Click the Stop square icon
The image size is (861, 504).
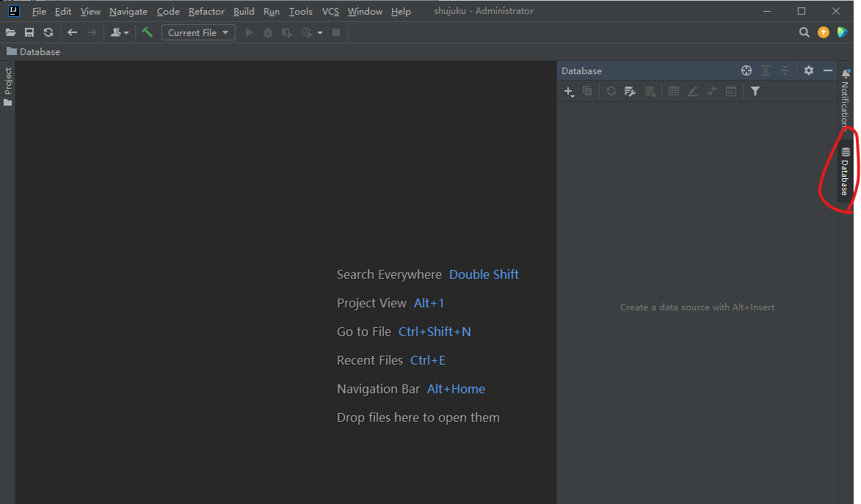(x=336, y=32)
